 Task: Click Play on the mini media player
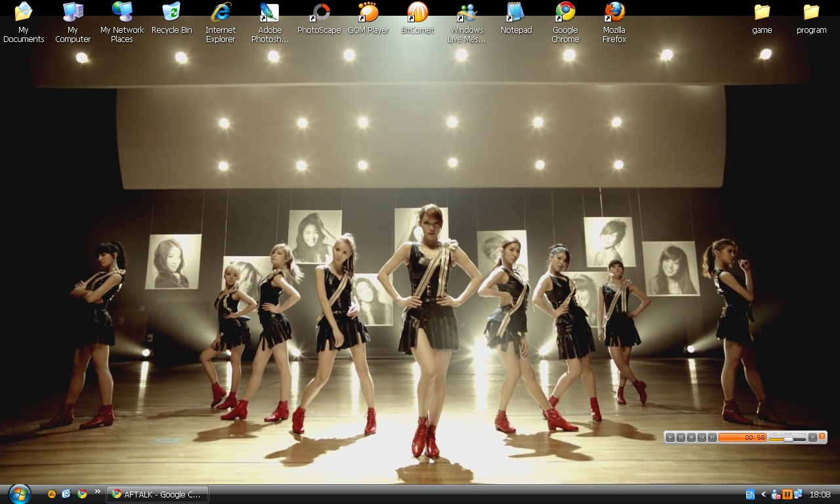670,437
